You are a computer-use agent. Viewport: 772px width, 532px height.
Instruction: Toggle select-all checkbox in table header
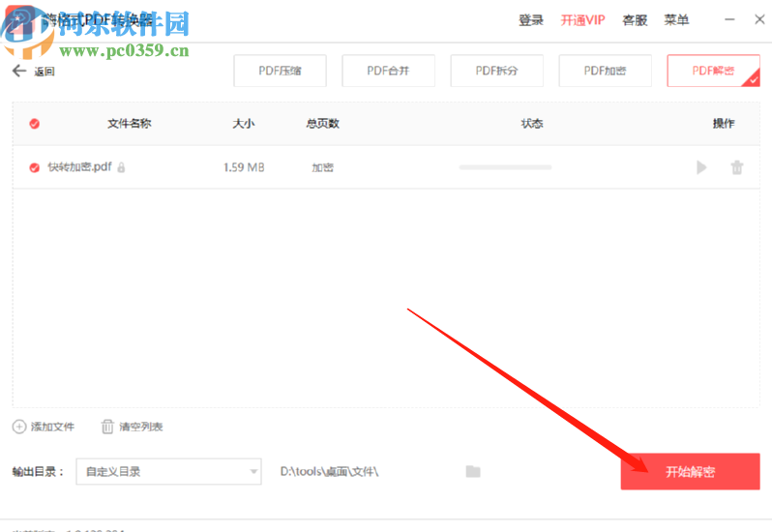[x=35, y=124]
